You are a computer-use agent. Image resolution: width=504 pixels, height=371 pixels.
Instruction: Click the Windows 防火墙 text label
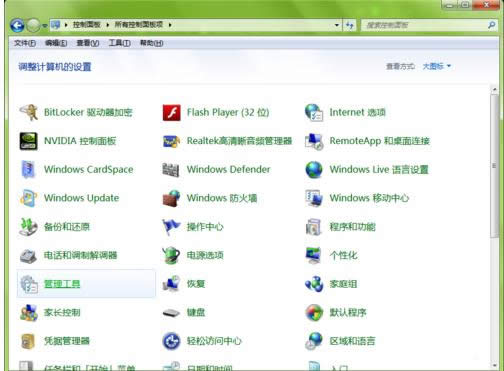click(222, 198)
